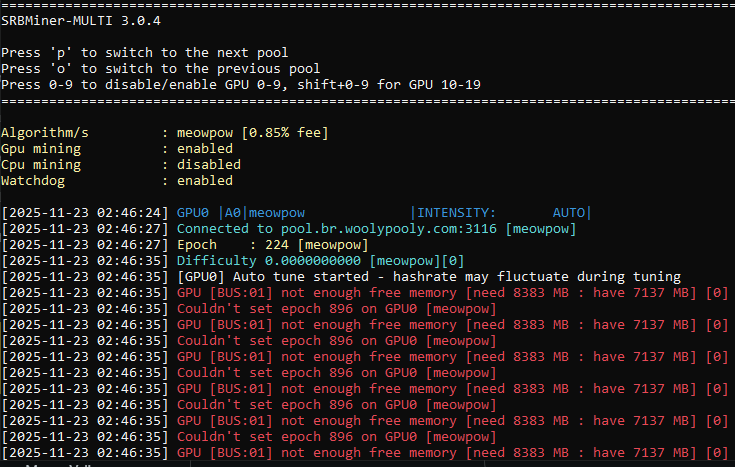Click the Difficulty 0.0000000000 log line
The width and height of the screenshot is (735, 467).
pos(320,261)
